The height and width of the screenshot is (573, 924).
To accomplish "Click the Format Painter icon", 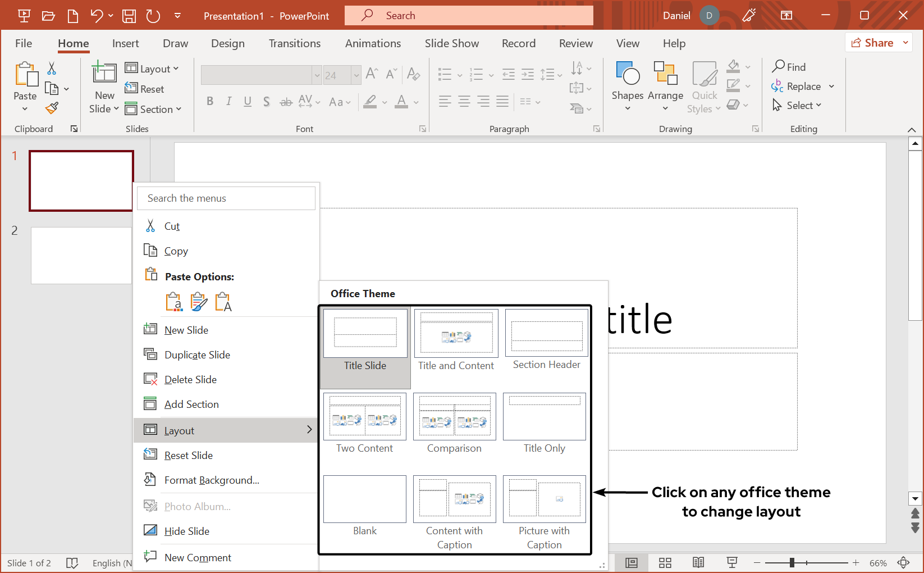I will point(51,107).
